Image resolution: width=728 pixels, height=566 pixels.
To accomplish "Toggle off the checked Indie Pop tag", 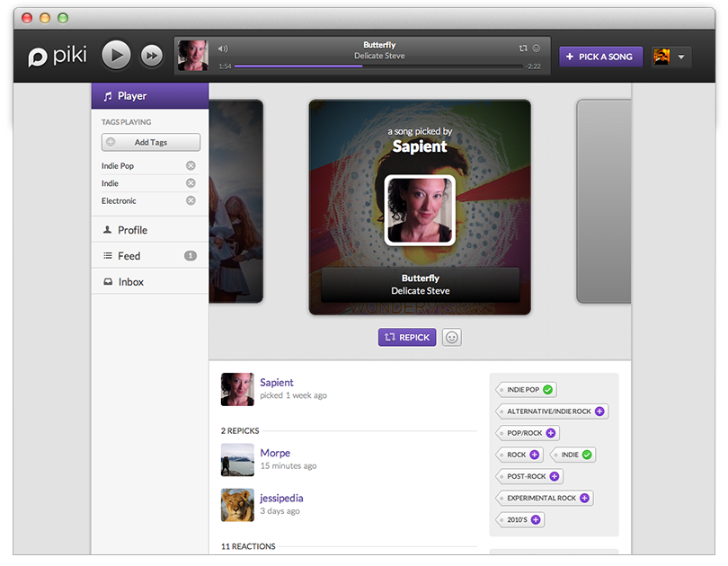I will [548, 390].
